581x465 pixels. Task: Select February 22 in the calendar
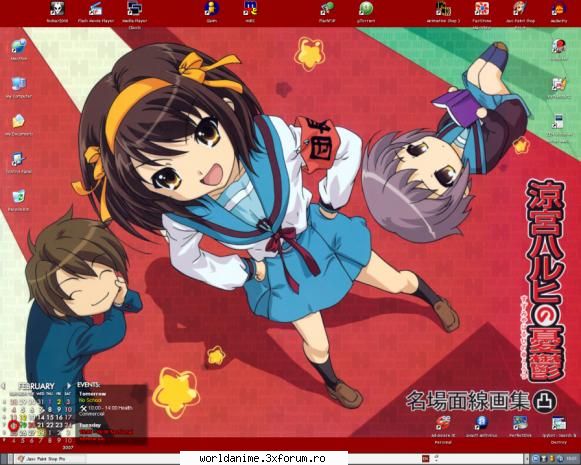(x=50, y=425)
